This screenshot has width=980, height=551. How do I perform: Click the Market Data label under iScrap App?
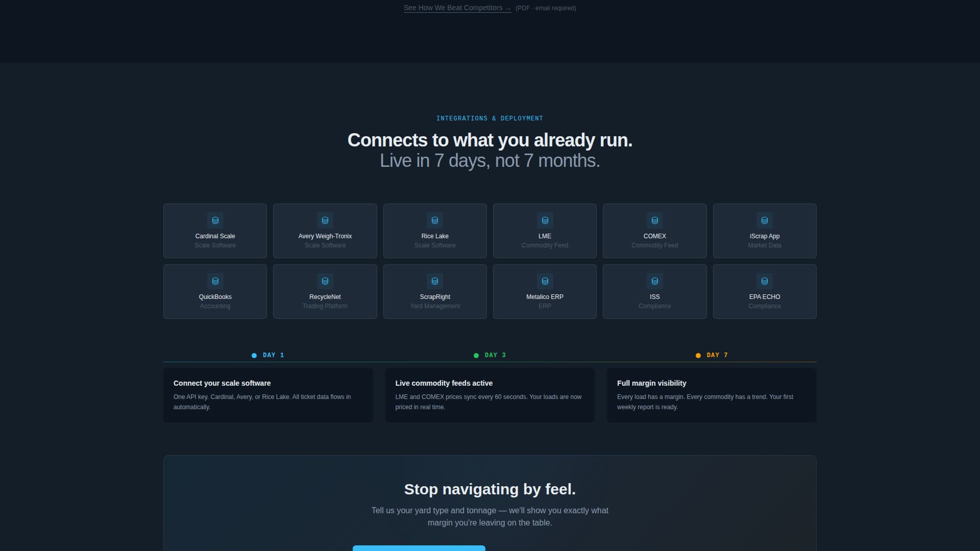point(765,245)
